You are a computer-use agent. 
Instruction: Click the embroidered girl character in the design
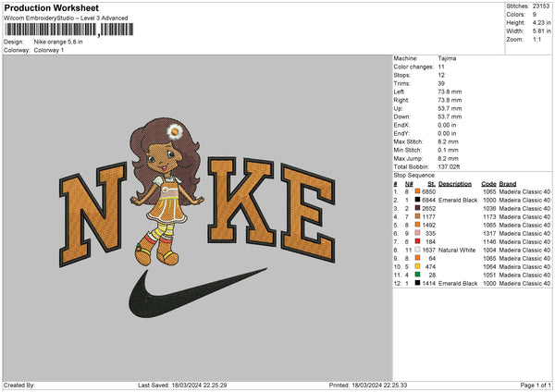click(166, 191)
